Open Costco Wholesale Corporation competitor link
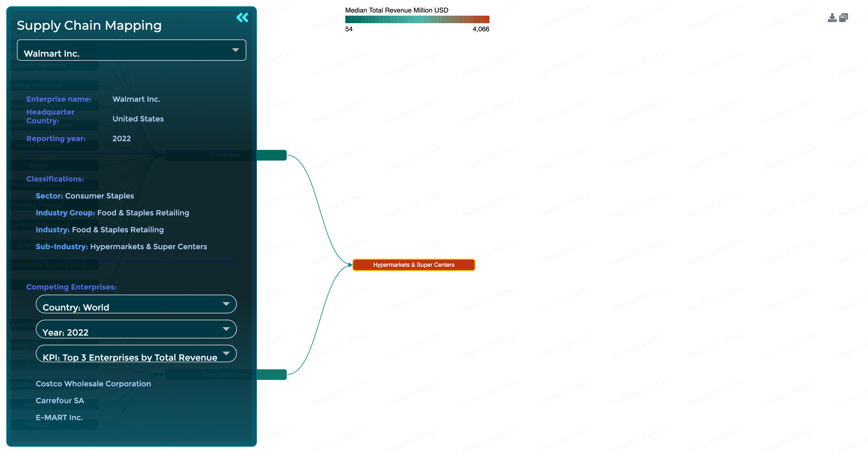Viewport: 868px width, 469px height. point(93,384)
